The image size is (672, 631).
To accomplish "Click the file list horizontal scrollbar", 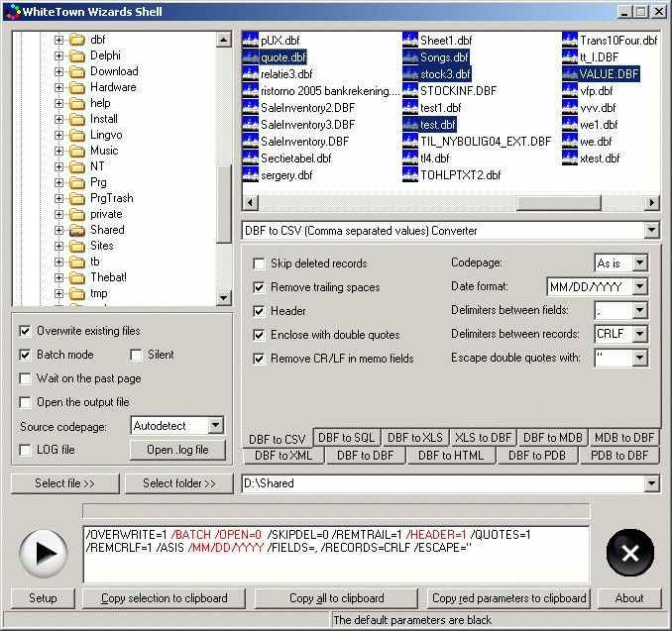I will [451, 203].
